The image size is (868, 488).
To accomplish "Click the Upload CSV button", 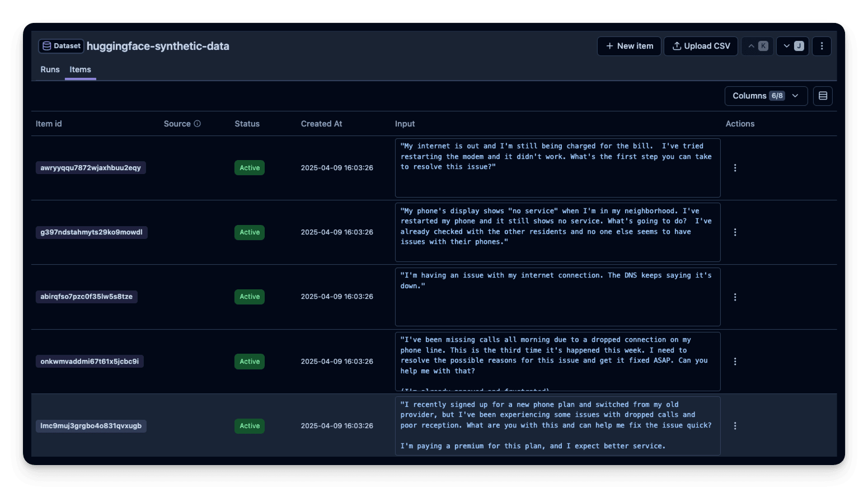I will 701,46.
